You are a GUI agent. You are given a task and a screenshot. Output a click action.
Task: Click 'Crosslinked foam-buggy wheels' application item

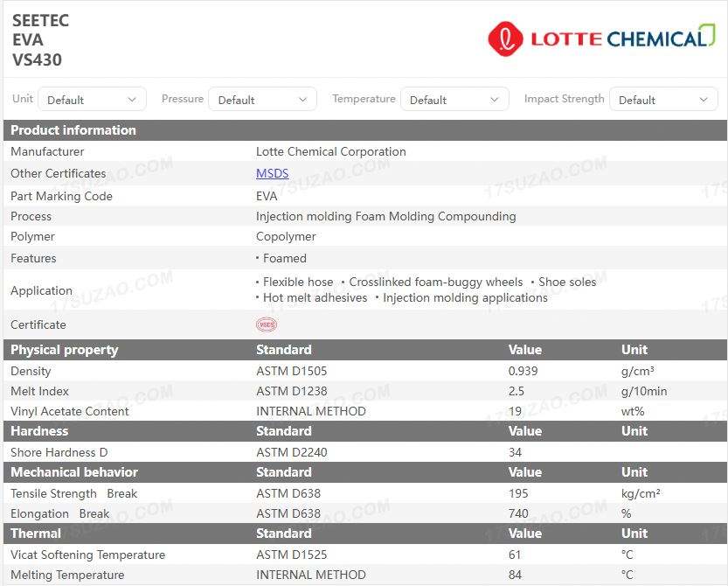coord(435,283)
